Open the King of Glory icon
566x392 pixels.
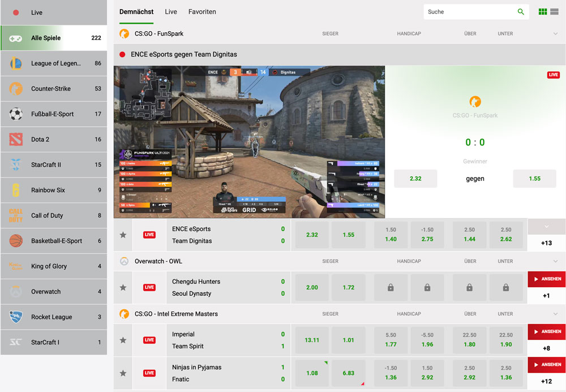point(15,266)
